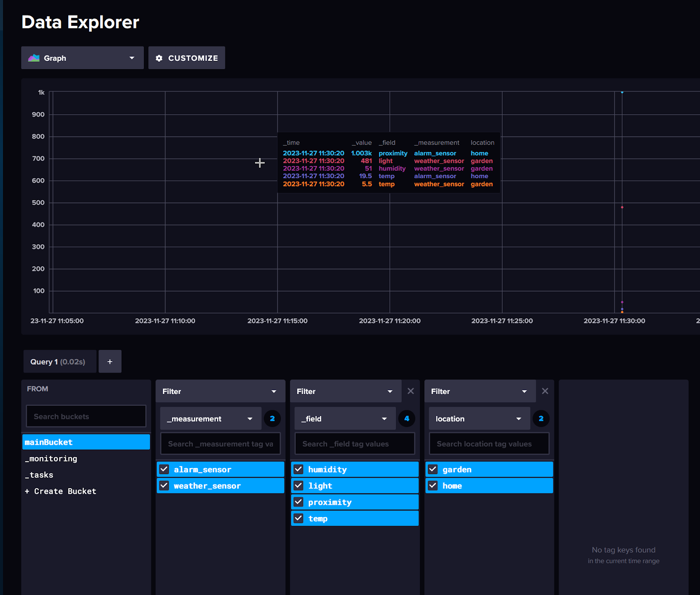Click the No tag keys found message
The image size is (700, 595).
click(x=623, y=550)
